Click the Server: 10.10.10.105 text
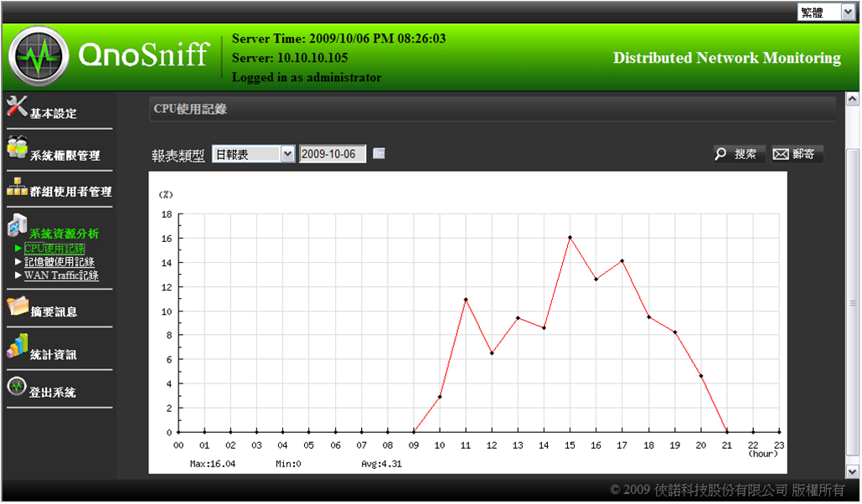The image size is (862, 504). tap(290, 58)
